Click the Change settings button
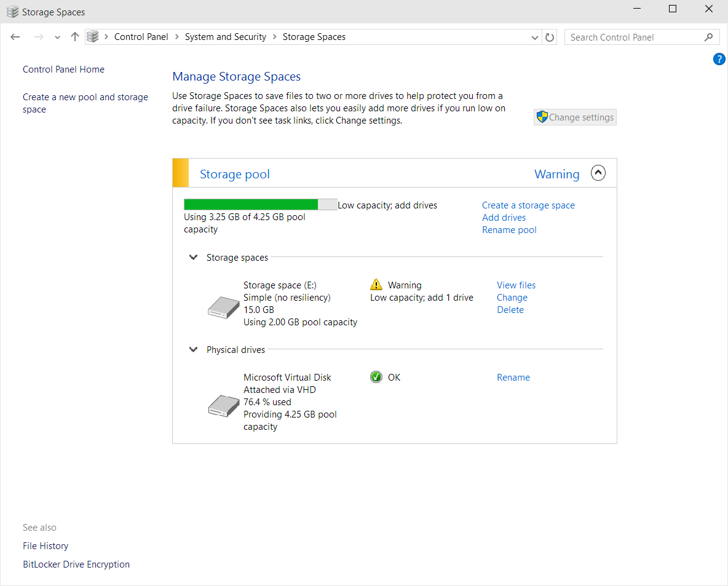Image resolution: width=728 pixels, height=586 pixels. click(x=576, y=117)
